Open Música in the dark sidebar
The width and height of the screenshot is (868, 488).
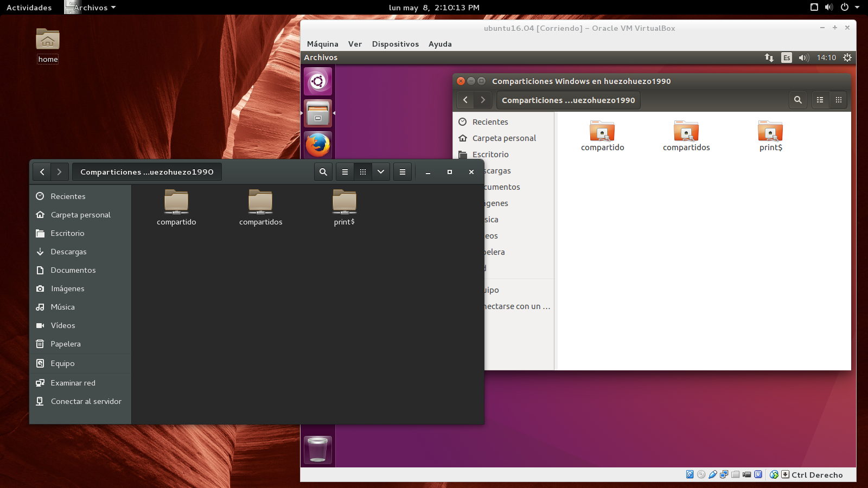coord(80,307)
